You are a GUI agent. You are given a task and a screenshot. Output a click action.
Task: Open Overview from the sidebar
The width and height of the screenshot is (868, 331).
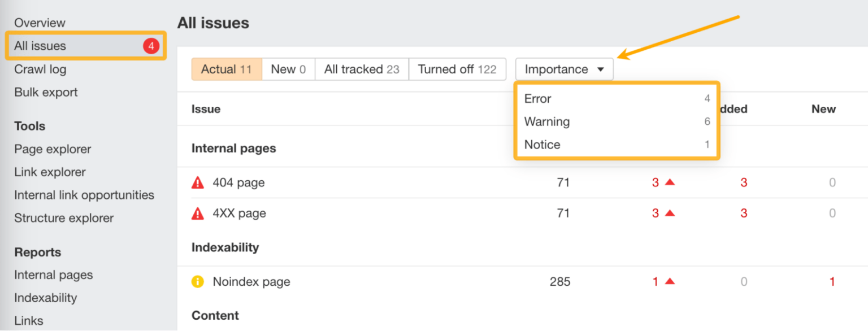(40, 23)
